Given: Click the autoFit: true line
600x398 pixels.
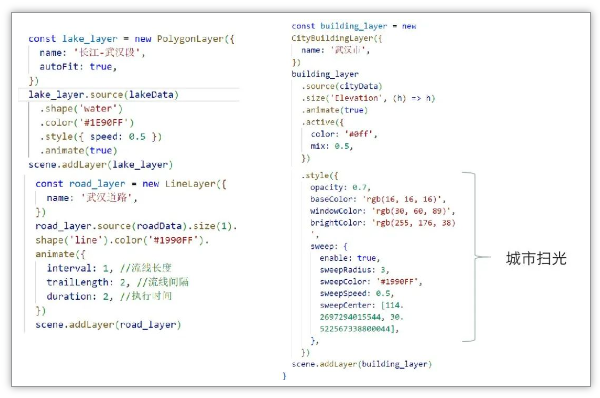Looking at the screenshot, I should click(78, 67).
